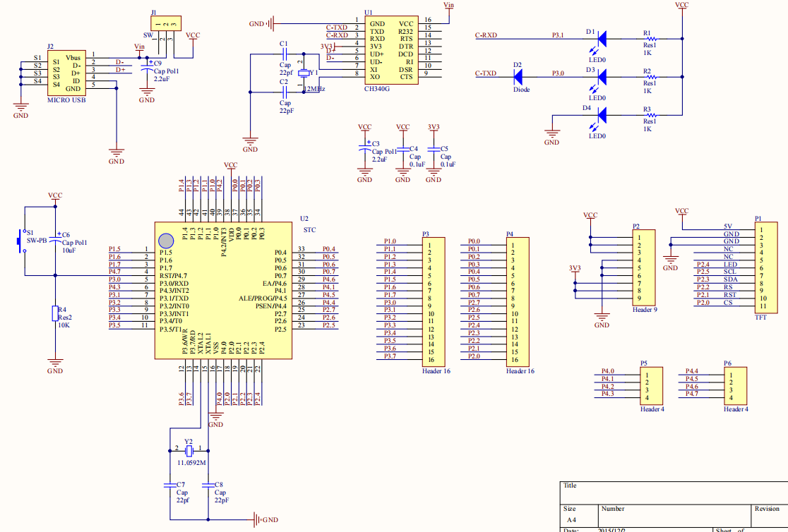Click the 2015/12/2 date text

tap(611, 530)
